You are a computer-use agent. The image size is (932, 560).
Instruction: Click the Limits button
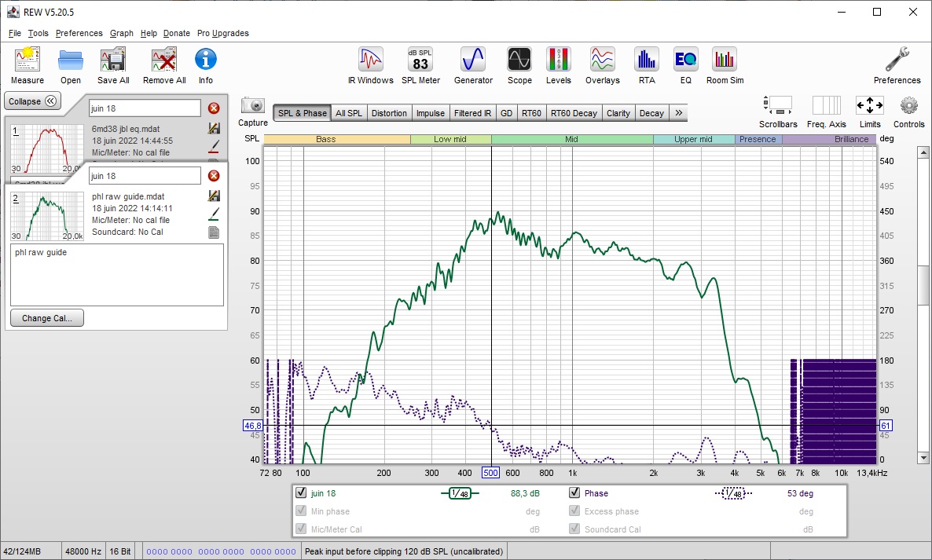pos(870,112)
